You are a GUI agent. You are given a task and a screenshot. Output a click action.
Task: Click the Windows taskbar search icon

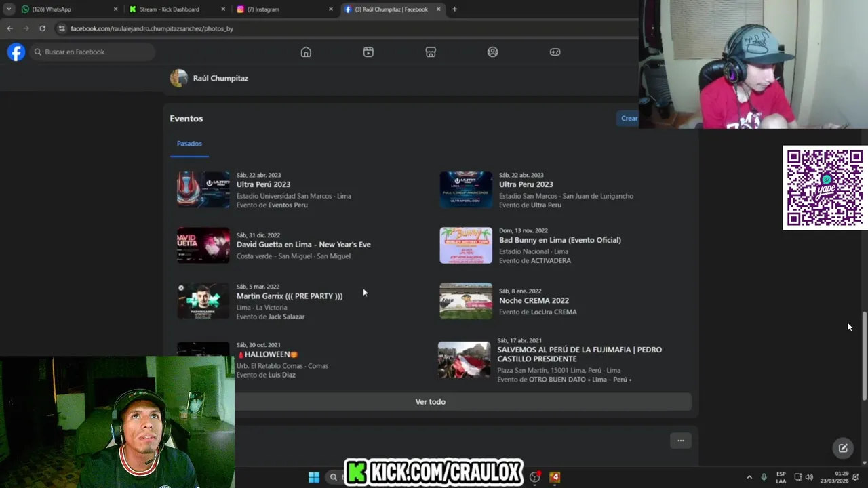pos(334,477)
